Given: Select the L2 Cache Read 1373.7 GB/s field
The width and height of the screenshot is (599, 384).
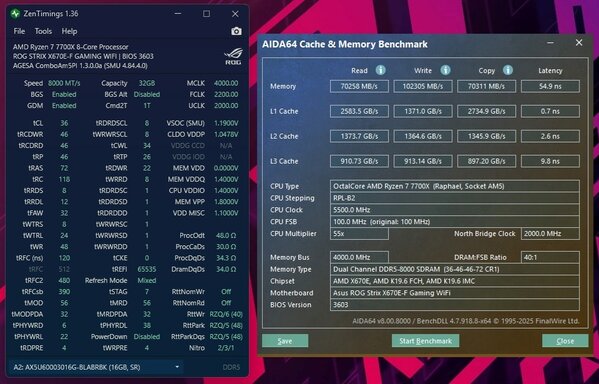Looking at the screenshot, I should 359,136.
